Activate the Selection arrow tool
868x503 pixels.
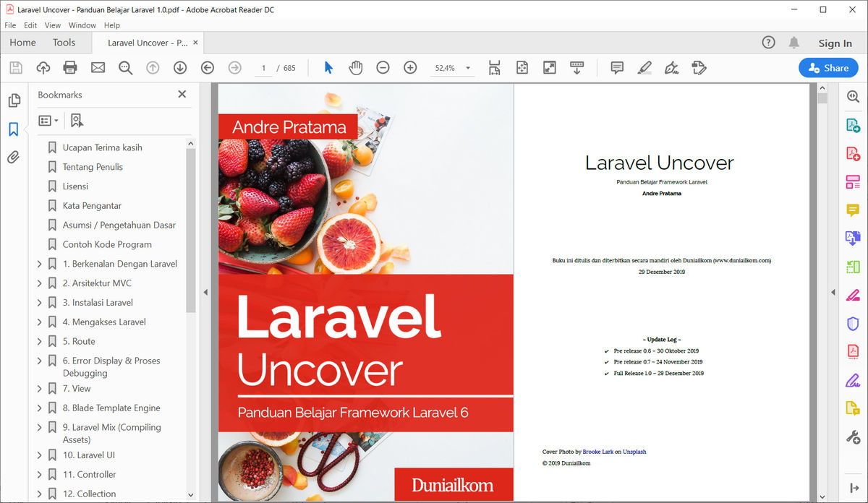click(328, 68)
